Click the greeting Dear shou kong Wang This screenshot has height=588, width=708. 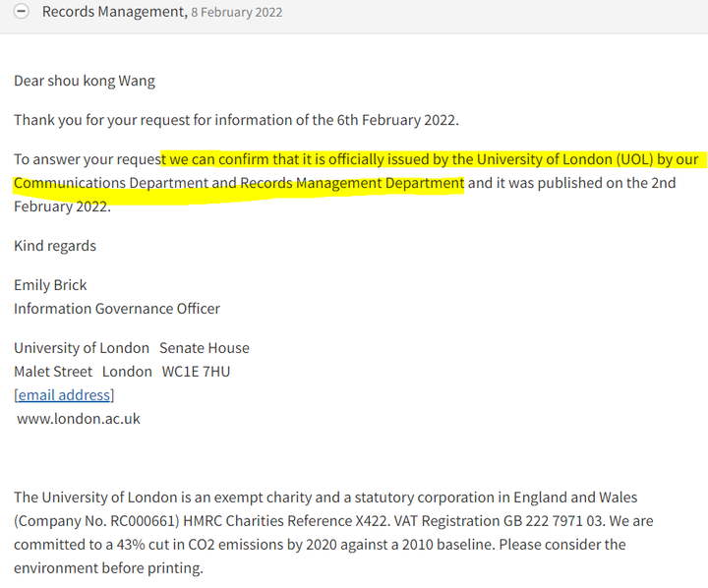point(85,81)
